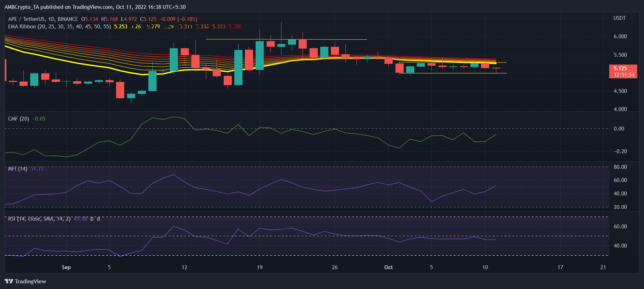The height and width of the screenshot is (289, 644).
Task: Select the CMF (20) indicator title
Action: click(18, 119)
